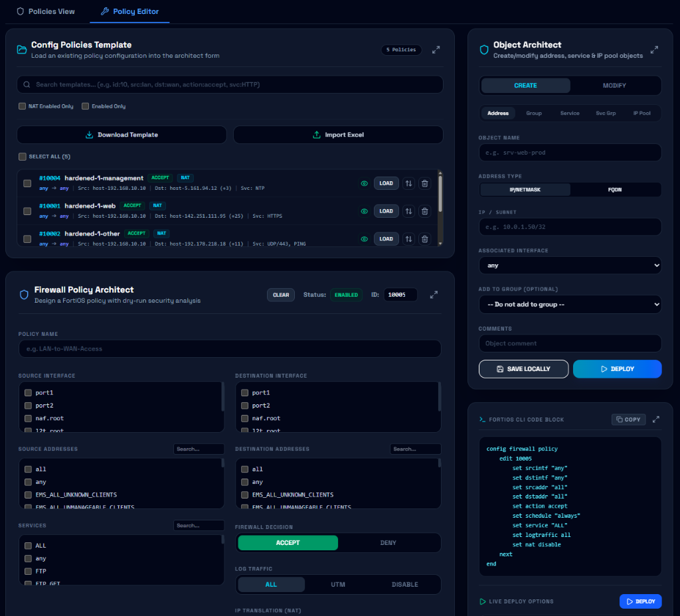The image size is (680, 616).
Task: Check FTP in Services list
Action: (x=28, y=572)
